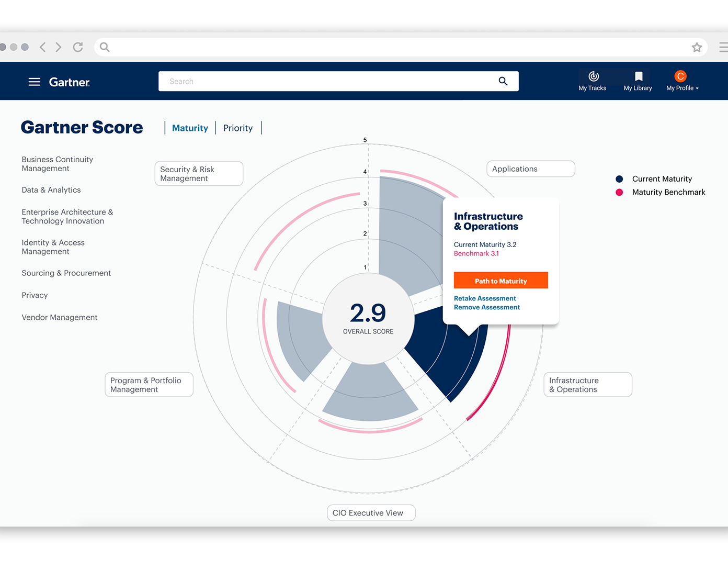Click the Maturity Benchmark legend dot
Screen dimensions: 728x570
coord(619,192)
